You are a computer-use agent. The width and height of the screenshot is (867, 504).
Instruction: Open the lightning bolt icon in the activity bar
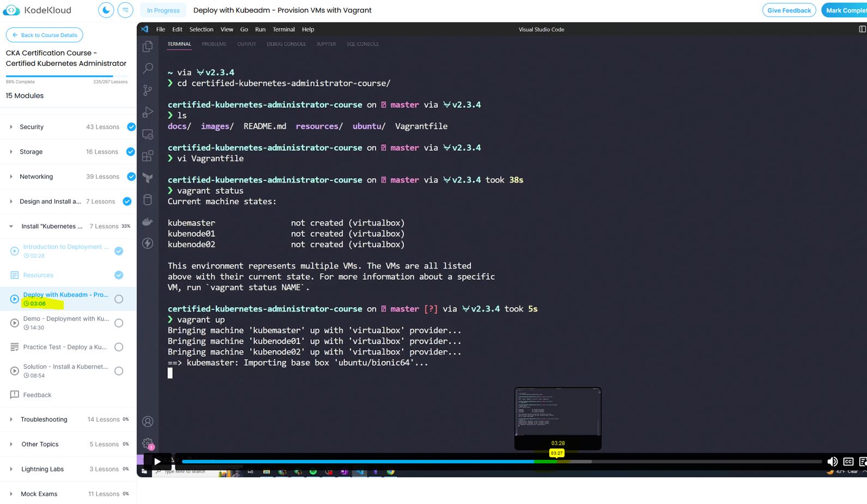coord(148,243)
